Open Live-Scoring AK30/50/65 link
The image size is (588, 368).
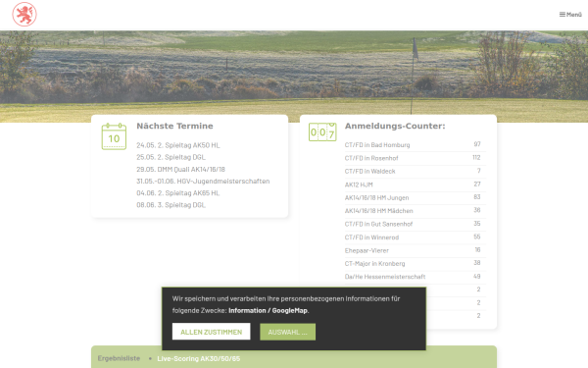coord(199,358)
